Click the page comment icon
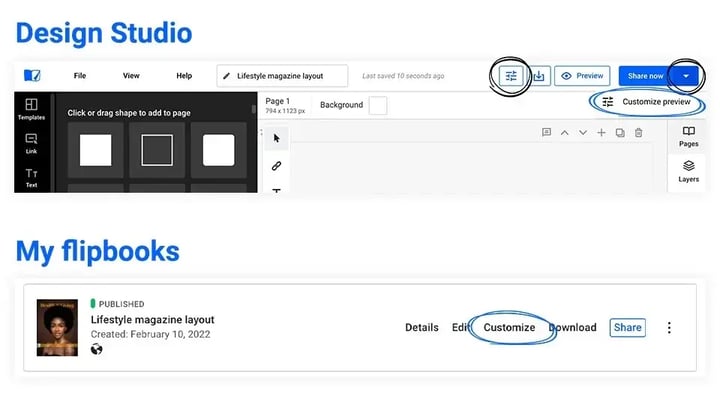This screenshot has height=399, width=720. pos(546,133)
